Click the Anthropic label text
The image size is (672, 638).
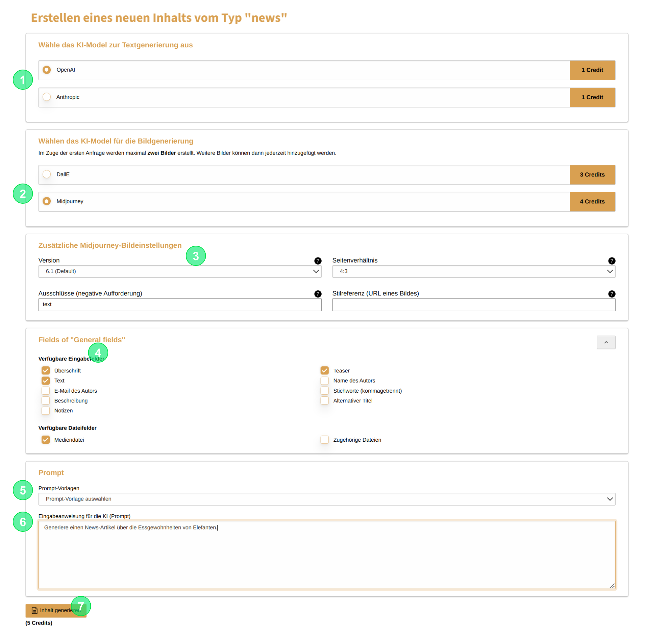pos(68,97)
